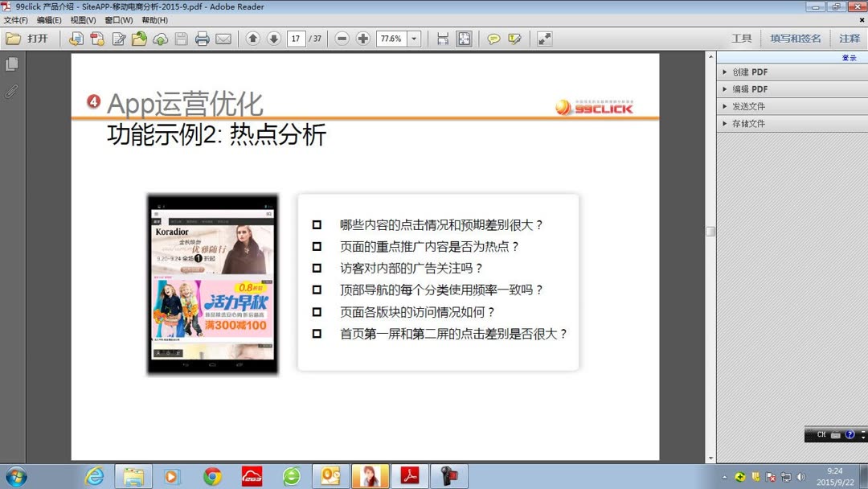The width and height of the screenshot is (868, 489).
Task: Launch Google Chrome from the taskbar
Action: pyautogui.click(x=212, y=475)
